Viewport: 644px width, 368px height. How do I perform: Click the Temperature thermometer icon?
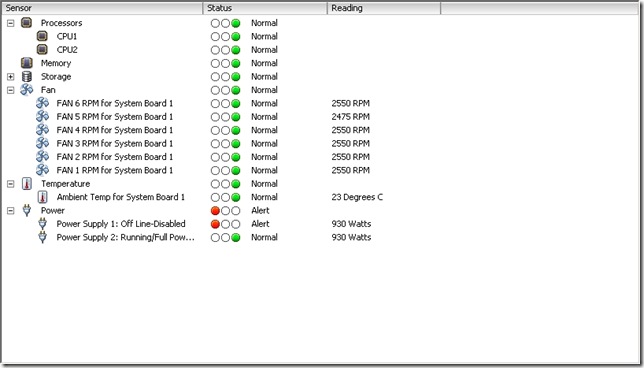[x=26, y=184]
